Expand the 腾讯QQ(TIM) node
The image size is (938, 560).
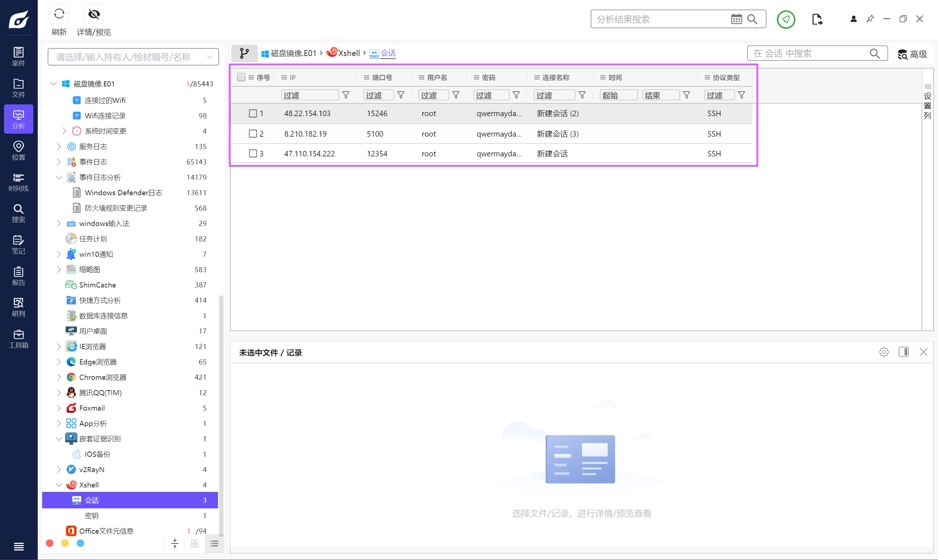(59, 392)
